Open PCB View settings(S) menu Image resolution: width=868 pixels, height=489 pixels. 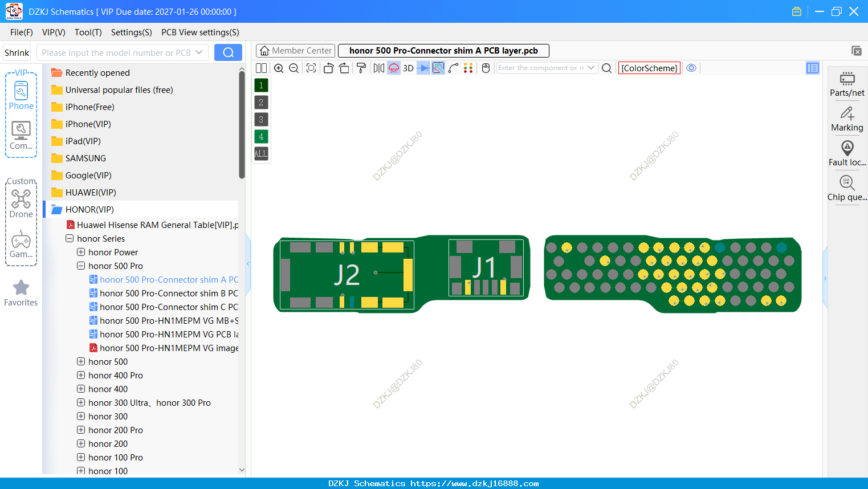coord(200,32)
